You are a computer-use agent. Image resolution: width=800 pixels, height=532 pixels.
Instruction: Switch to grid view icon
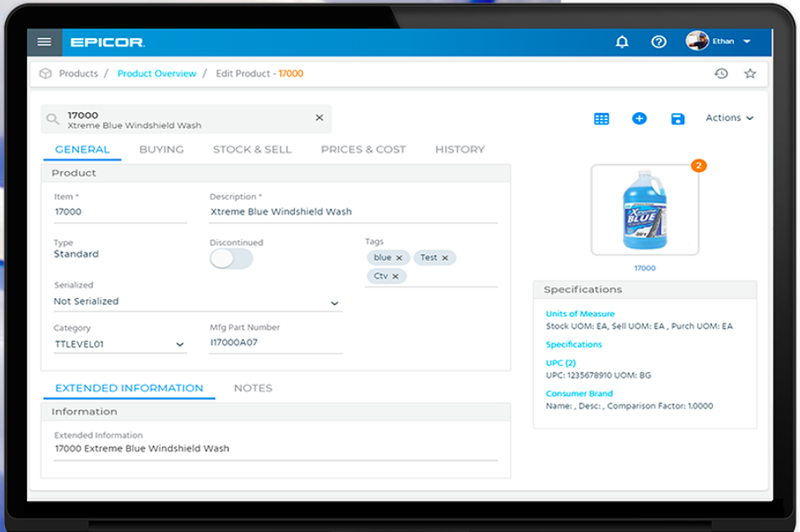602,119
